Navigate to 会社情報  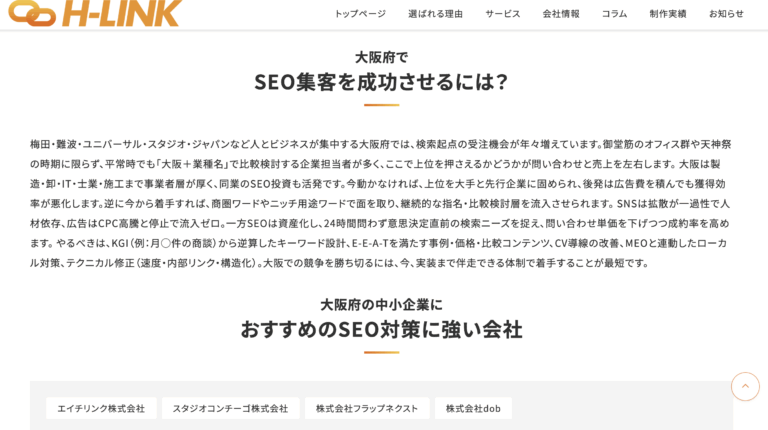tap(561, 14)
